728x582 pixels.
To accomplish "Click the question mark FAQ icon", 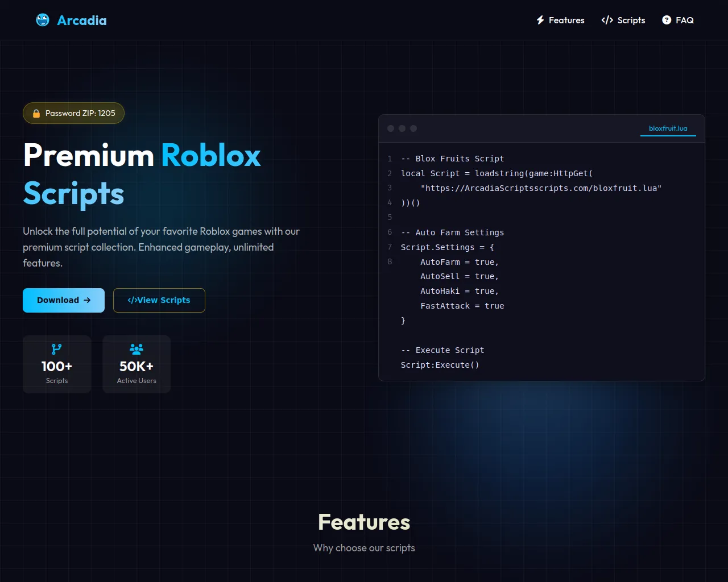I will pyautogui.click(x=667, y=20).
